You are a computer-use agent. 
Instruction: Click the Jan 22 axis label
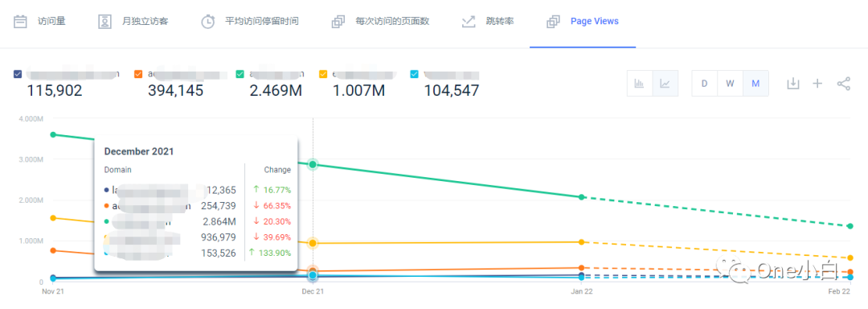(581, 290)
